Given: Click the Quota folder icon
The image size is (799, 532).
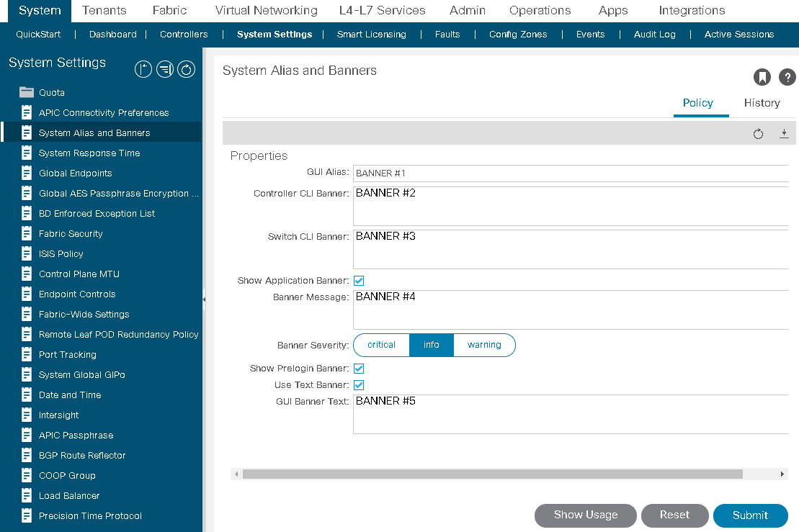Looking at the screenshot, I should pyautogui.click(x=27, y=92).
